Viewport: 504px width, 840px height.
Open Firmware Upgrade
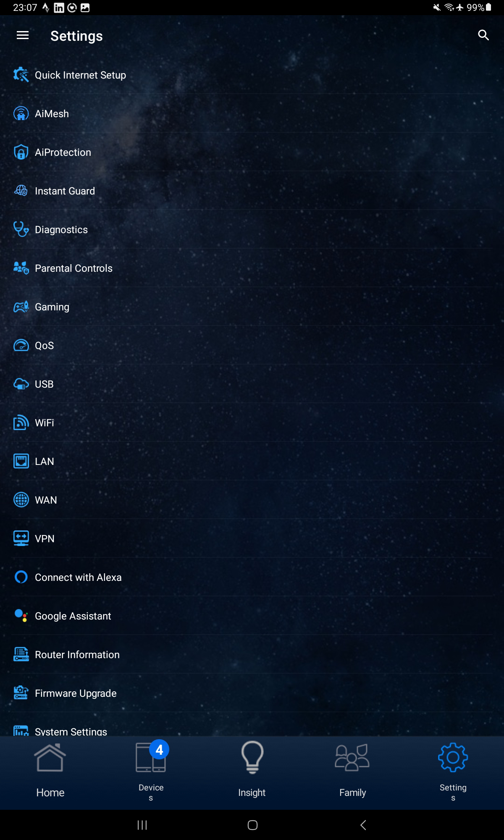tap(252, 693)
